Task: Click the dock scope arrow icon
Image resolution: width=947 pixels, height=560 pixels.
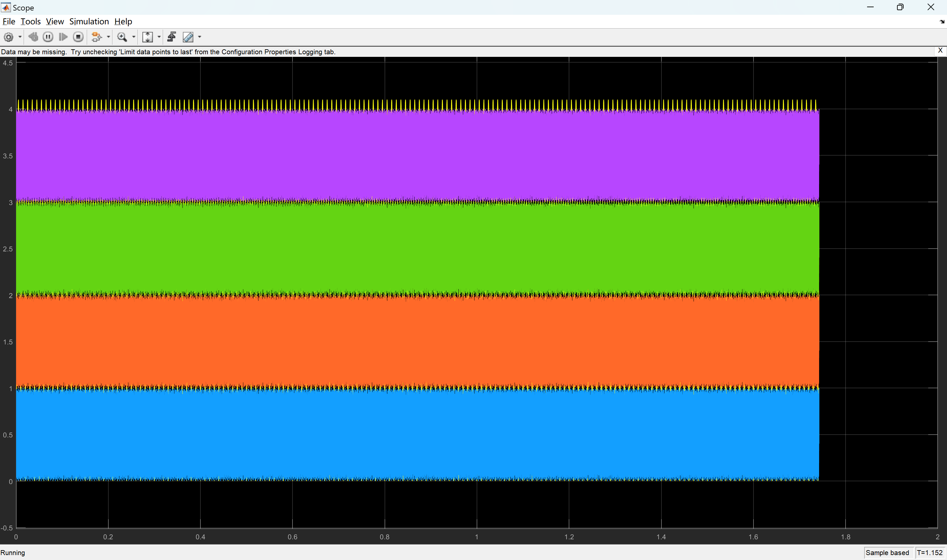Action: (x=941, y=22)
